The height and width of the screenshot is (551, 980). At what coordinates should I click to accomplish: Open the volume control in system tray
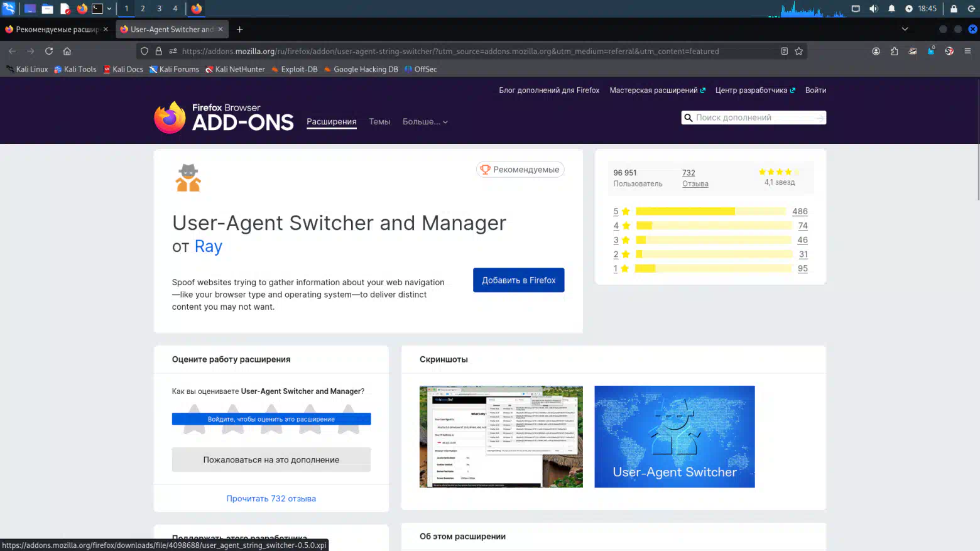[x=873, y=9]
